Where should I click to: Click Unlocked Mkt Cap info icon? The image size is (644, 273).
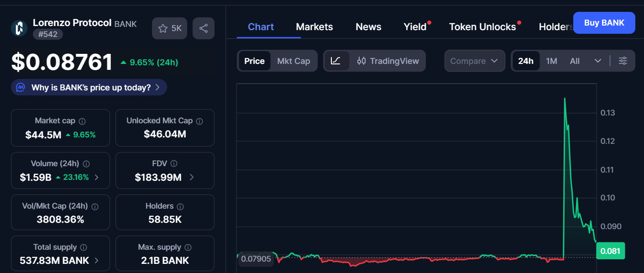(x=199, y=121)
